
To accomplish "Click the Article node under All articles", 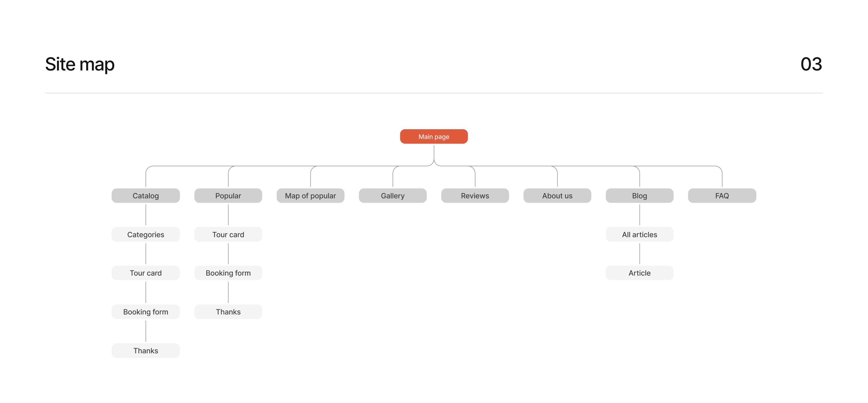I will click(639, 273).
